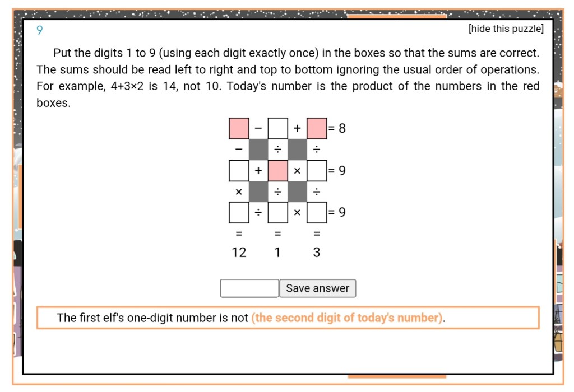Open the puzzle number 9 link
The image size is (574, 392).
click(39, 30)
